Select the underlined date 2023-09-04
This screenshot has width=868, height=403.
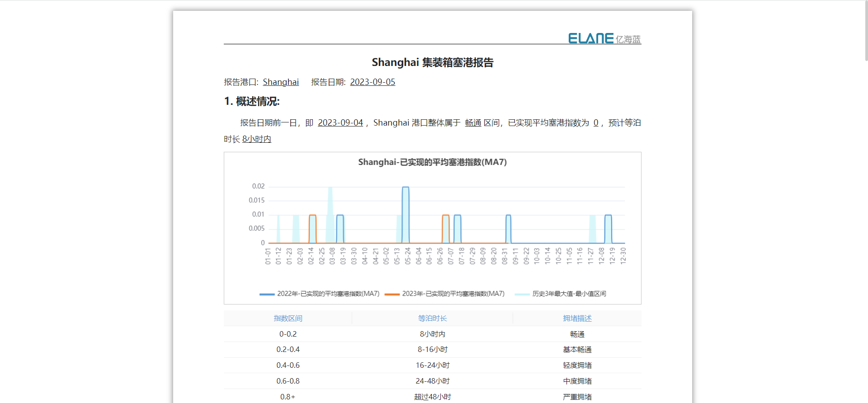tap(340, 122)
